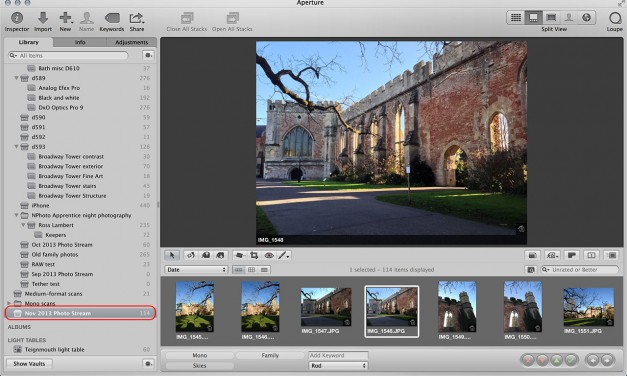Viewport: 627px width, 376px height.
Task: Apply the Skies keyword button
Action: (x=200, y=366)
